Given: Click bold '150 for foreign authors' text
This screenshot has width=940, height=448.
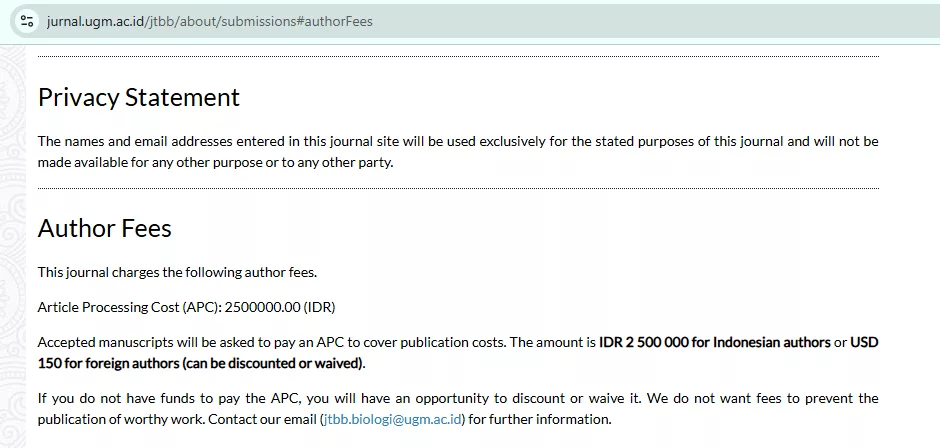Looking at the screenshot, I should pyautogui.click(x=108, y=362).
